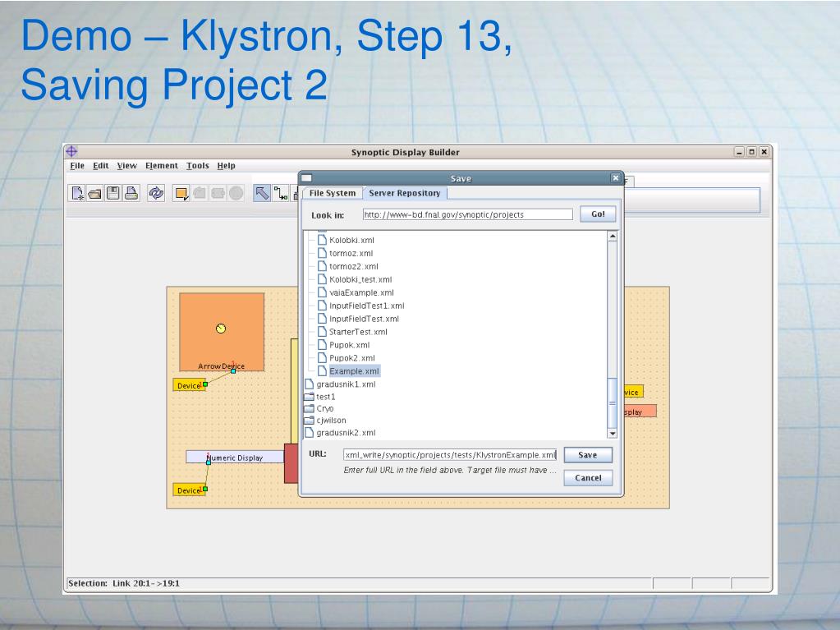The image size is (840, 630).
Task: Click the floppy disk Save toolbar icon
Action: click(113, 193)
